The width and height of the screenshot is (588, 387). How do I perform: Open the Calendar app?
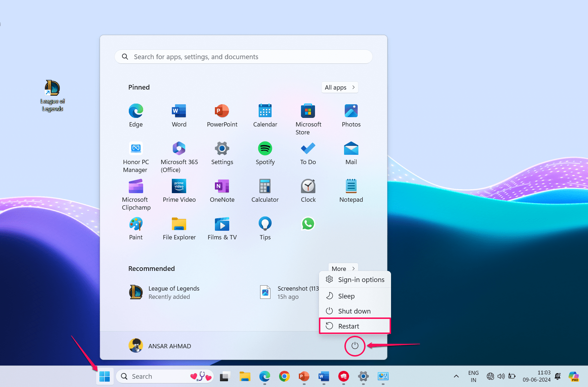(x=265, y=115)
